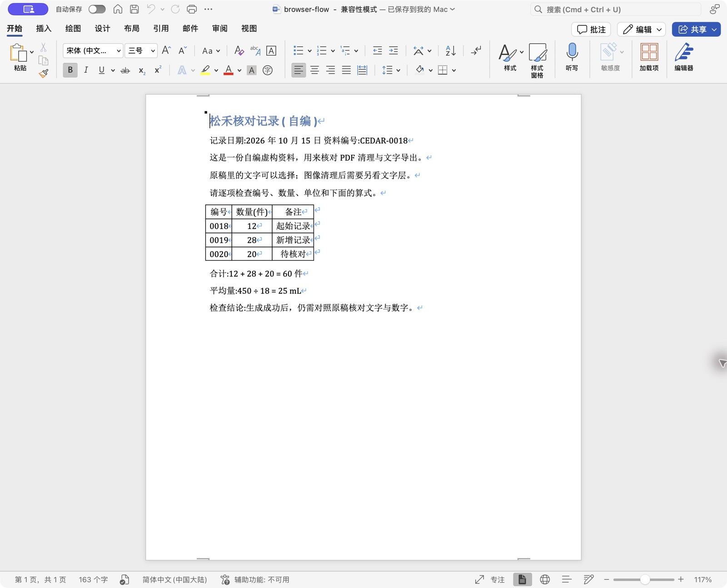This screenshot has height=588, width=727.
Task: Click the Editing mode button
Action: pyautogui.click(x=642, y=30)
